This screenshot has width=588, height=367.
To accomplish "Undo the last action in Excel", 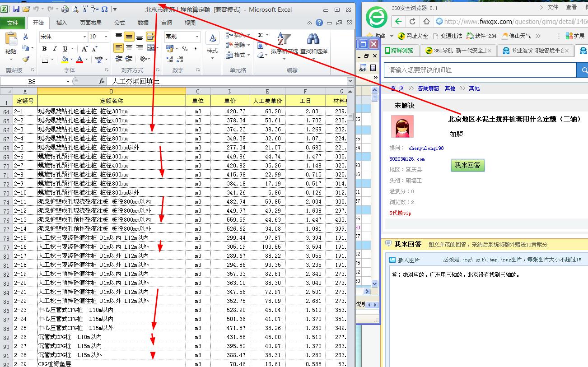I will (x=36, y=9).
